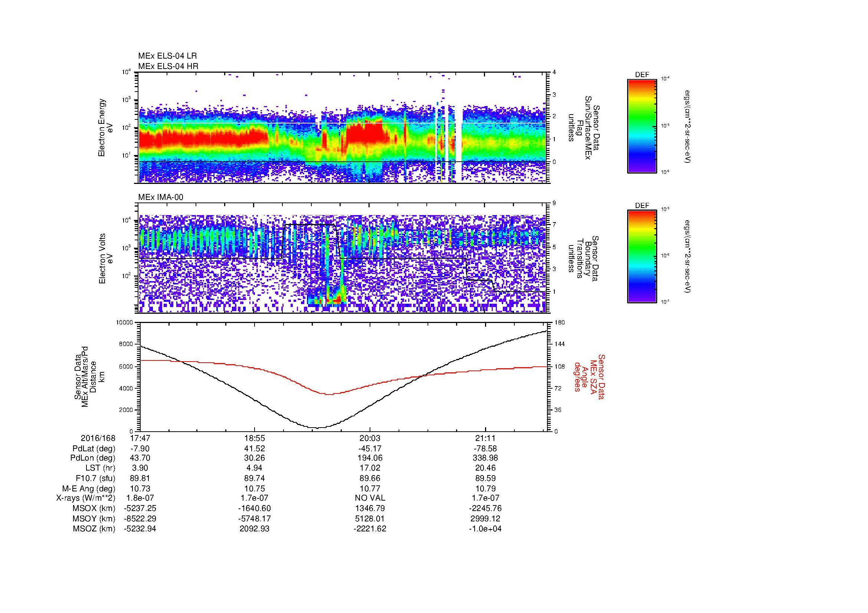The height and width of the screenshot is (613, 868).
Task: Select the 'MEx ELS-04 LR' title
Action: [167, 56]
